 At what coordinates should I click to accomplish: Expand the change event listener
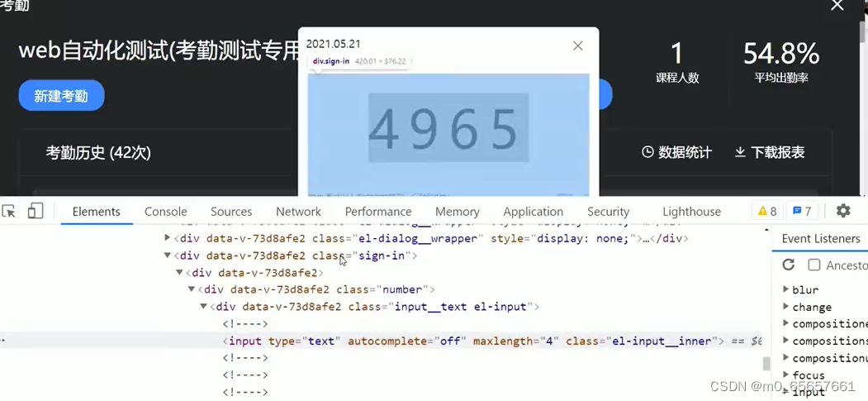pos(786,306)
